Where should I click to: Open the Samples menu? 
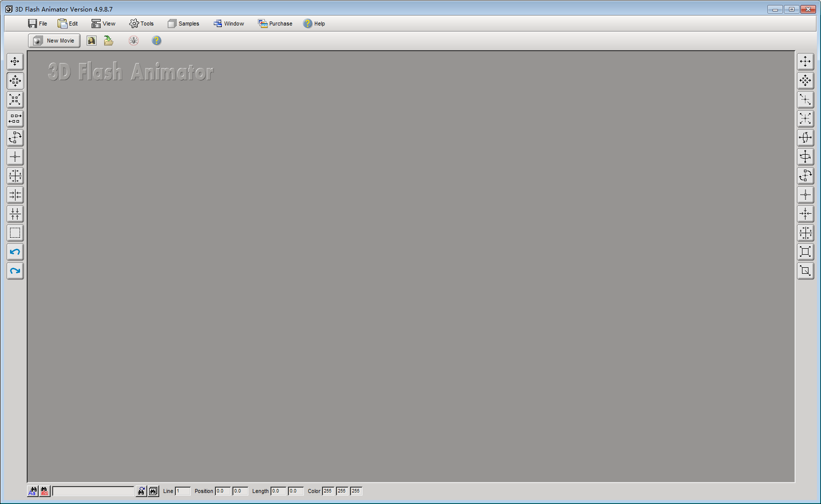point(183,24)
